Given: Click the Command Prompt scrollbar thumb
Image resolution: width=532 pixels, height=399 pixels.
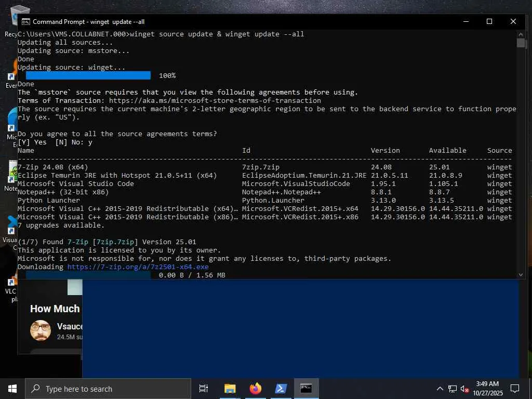Looking at the screenshot, I should 521,43.
